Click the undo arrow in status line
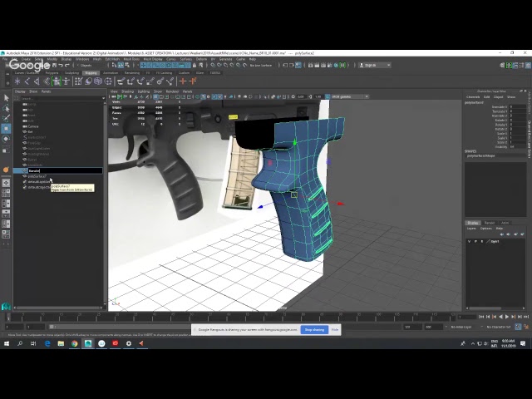The image size is (532, 399). click(x=61, y=65)
